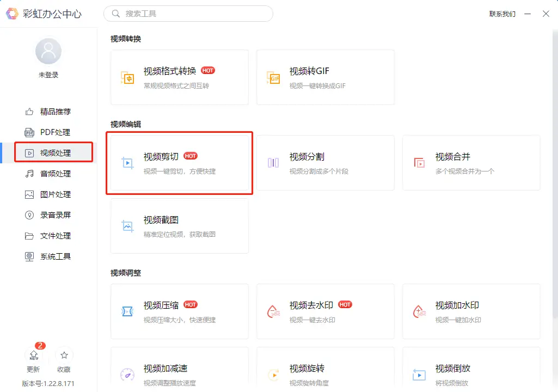Click the 视频旋转 rotate icon
The width and height of the screenshot is (558, 392).
(273, 375)
